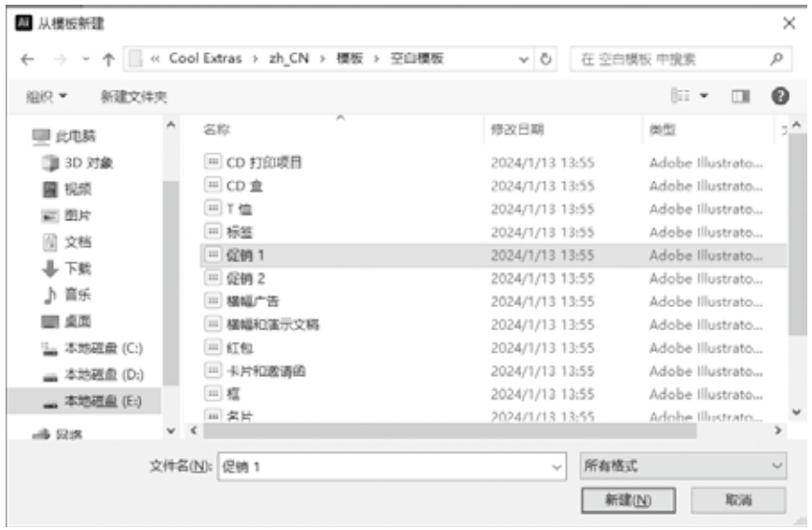Refresh the current folder view
The image size is (812, 530).
click(545, 59)
